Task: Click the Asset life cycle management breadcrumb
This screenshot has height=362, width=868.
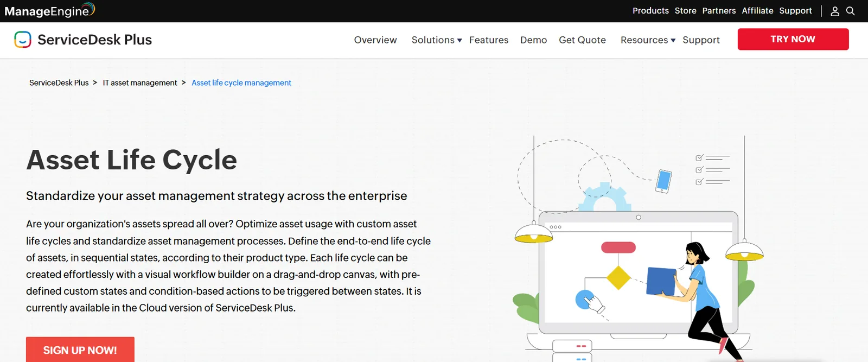Action: coord(241,82)
